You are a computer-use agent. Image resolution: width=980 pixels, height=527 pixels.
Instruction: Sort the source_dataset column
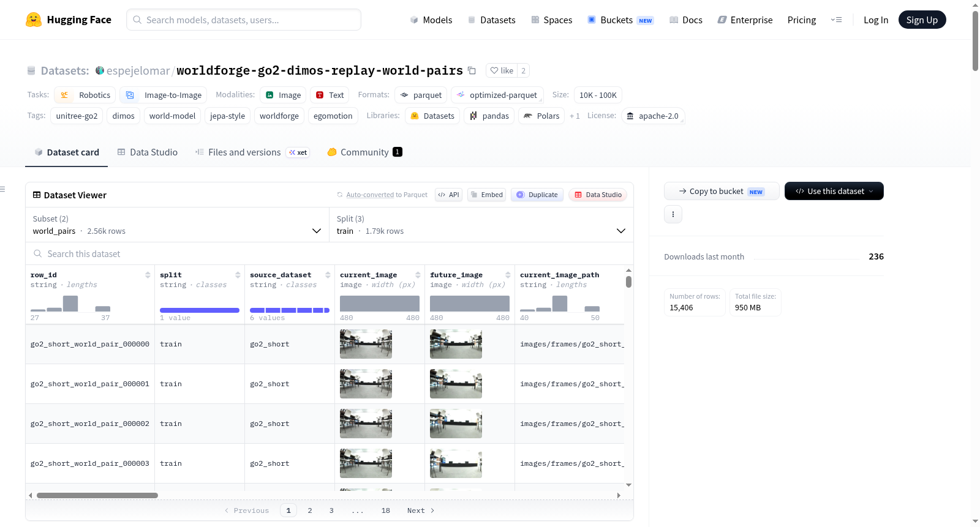click(328, 275)
